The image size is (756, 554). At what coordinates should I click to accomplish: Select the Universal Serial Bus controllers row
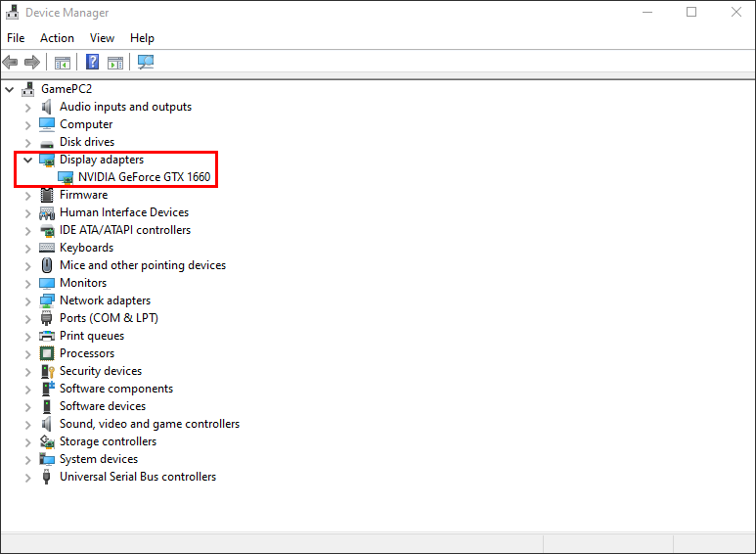(x=138, y=477)
